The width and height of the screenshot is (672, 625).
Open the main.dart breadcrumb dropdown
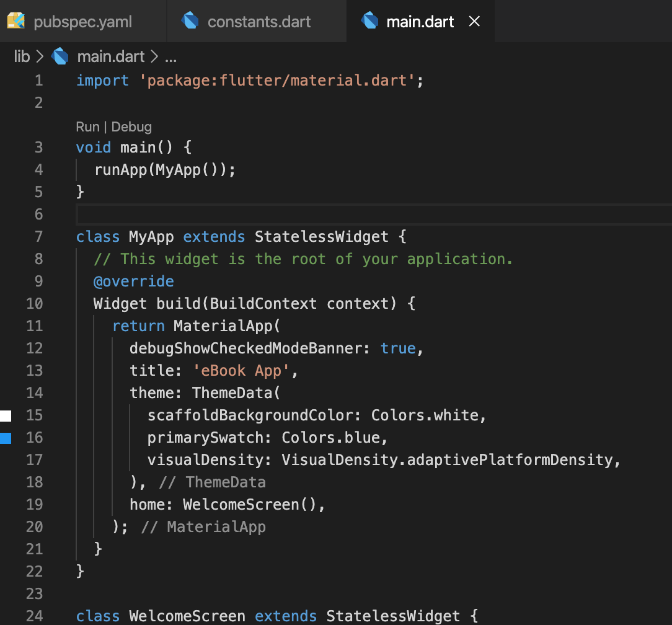pyautogui.click(x=109, y=56)
